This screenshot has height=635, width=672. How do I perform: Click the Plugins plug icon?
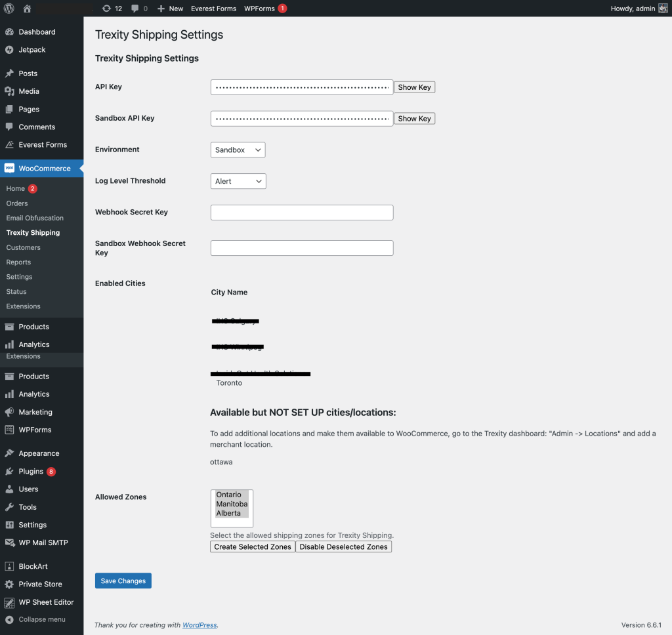pos(9,471)
